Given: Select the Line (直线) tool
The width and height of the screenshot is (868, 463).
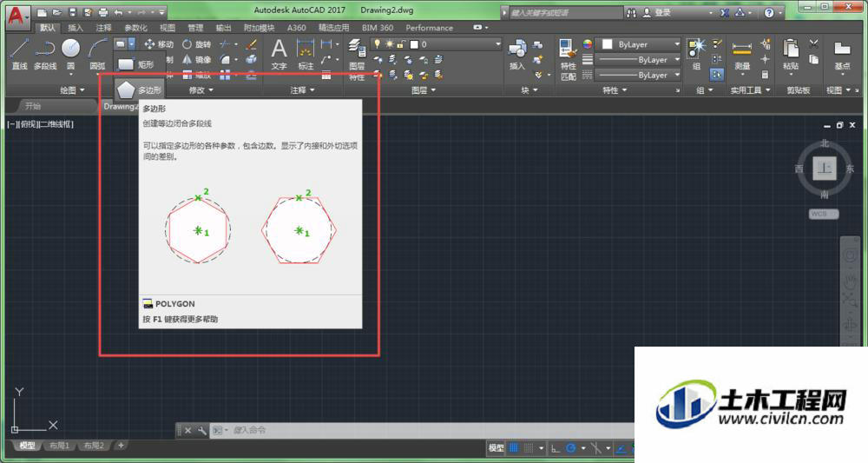Looking at the screenshot, I should pos(19,54).
